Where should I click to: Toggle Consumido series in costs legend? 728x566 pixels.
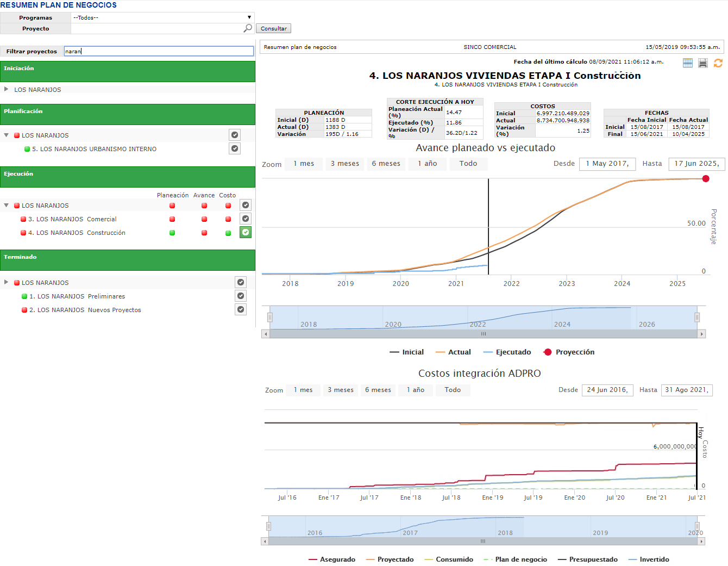[x=449, y=559]
